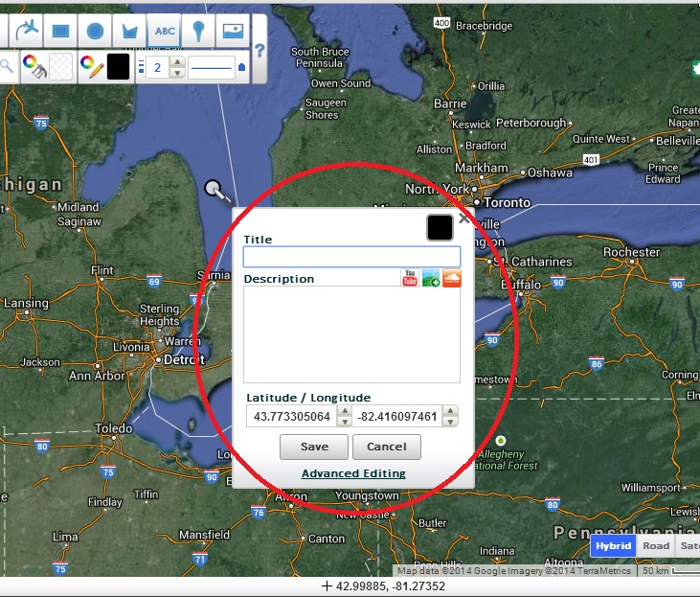Open the Advanced Editing link

(x=353, y=473)
